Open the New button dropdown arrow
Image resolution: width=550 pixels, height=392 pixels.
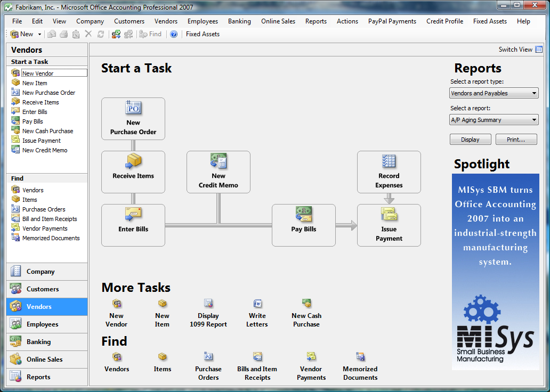pyautogui.click(x=39, y=35)
